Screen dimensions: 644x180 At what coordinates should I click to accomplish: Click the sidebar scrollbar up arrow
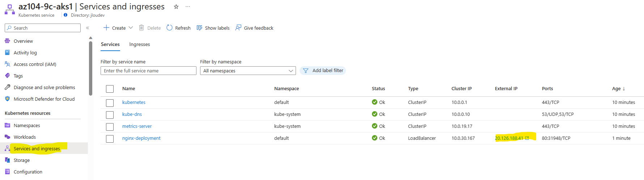[90, 38]
